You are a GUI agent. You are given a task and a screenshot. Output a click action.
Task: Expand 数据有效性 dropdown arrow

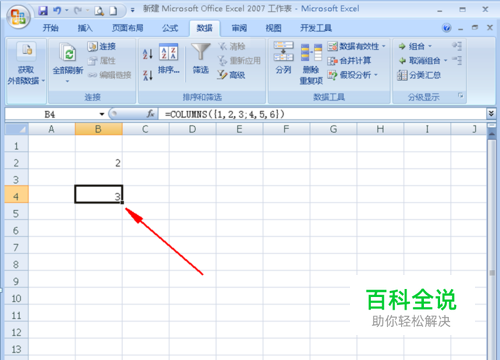384,46
